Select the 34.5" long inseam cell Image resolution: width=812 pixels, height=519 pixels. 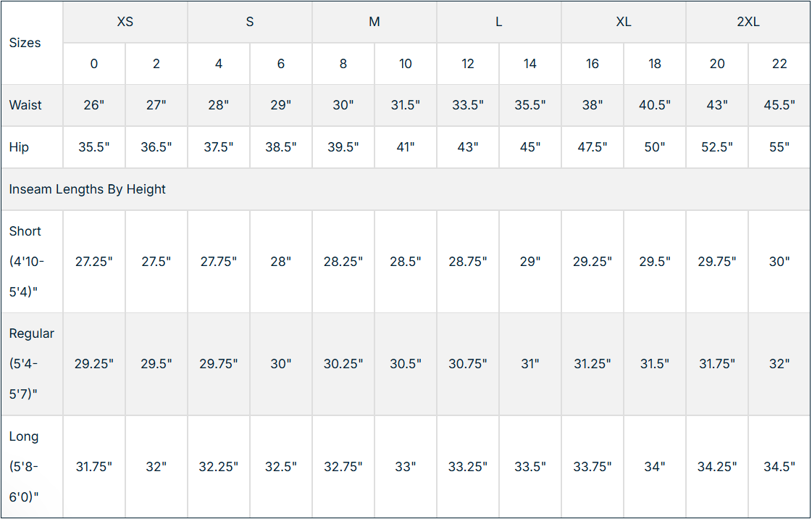[779, 467]
